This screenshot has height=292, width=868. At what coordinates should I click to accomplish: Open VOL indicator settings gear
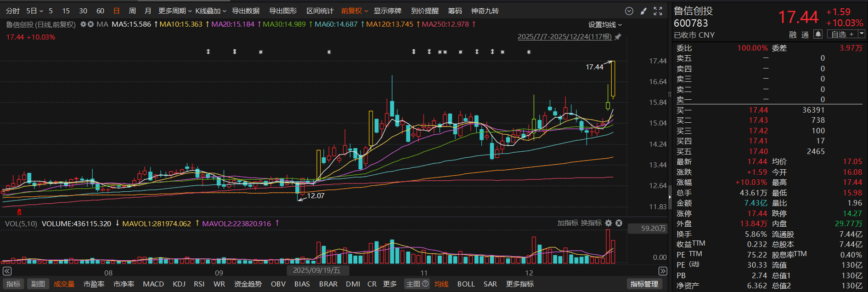[x=609, y=223]
